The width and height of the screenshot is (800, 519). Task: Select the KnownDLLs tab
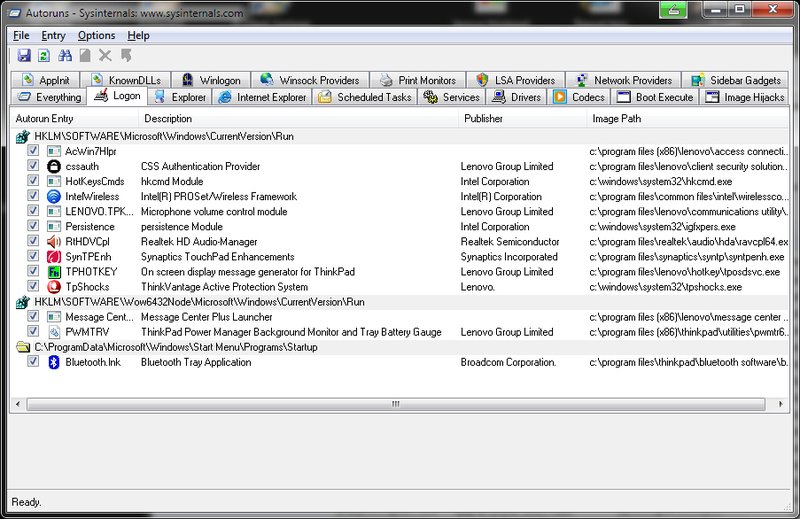pyautogui.click(x=126, y=80)
